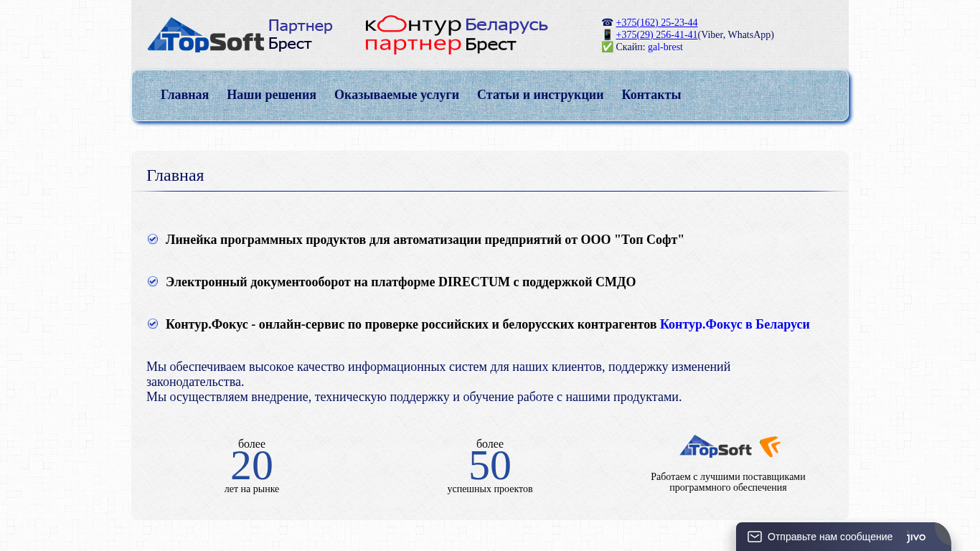Viewport: 980px width, 551px height.
Task: Open Линейка программных продуктов от Топ Софт
Action: [425, 240]
